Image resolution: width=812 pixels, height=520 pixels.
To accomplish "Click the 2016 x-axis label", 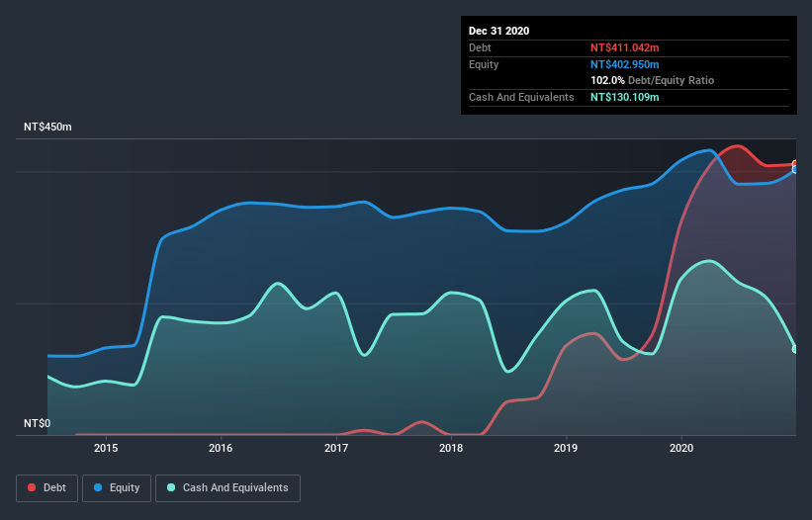I will pos(221,448).
